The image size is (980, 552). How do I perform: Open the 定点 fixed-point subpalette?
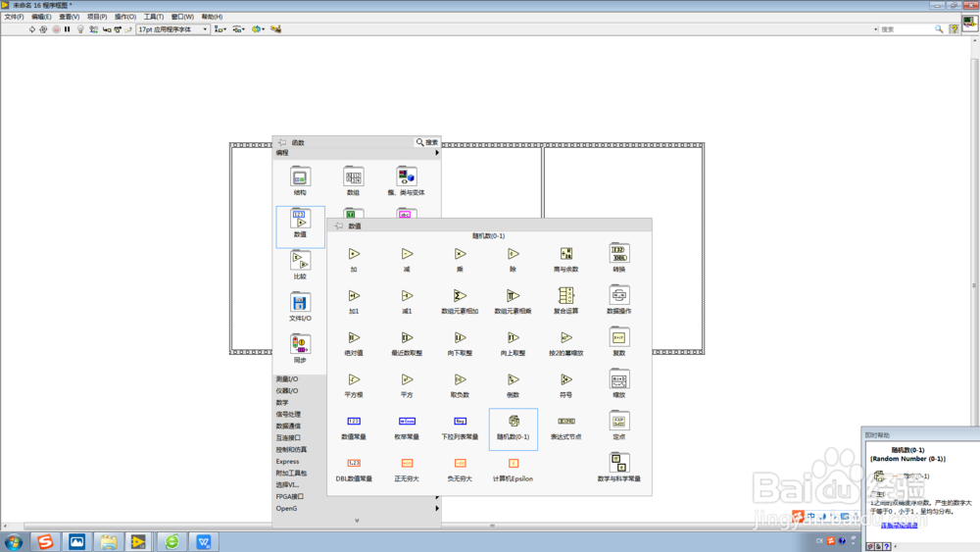click(x=618, y=421)
